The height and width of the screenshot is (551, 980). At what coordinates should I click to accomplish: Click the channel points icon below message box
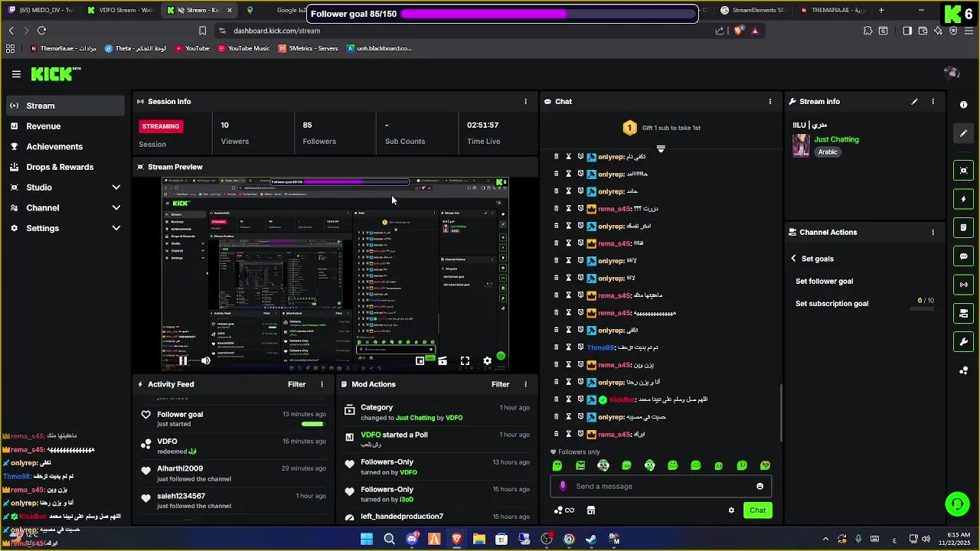click(563, 510)
